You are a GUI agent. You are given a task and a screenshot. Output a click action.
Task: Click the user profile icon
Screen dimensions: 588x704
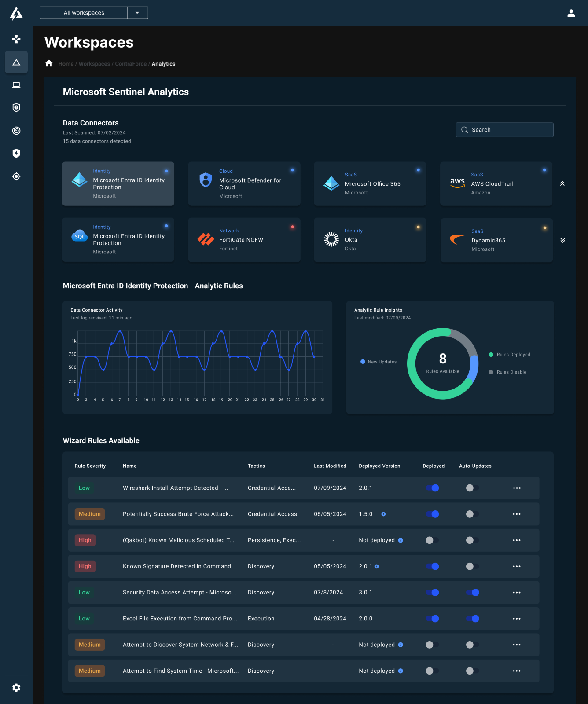tap(571, 13)
